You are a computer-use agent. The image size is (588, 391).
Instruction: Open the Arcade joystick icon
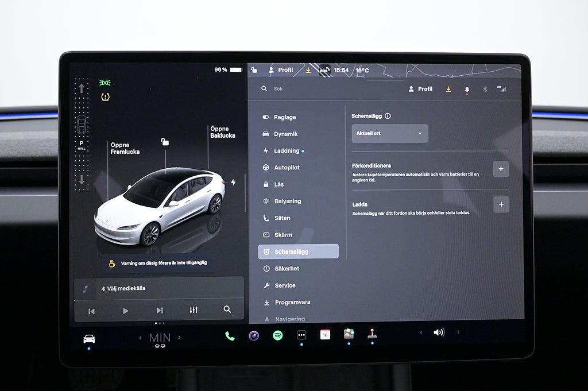click(372, 334)
